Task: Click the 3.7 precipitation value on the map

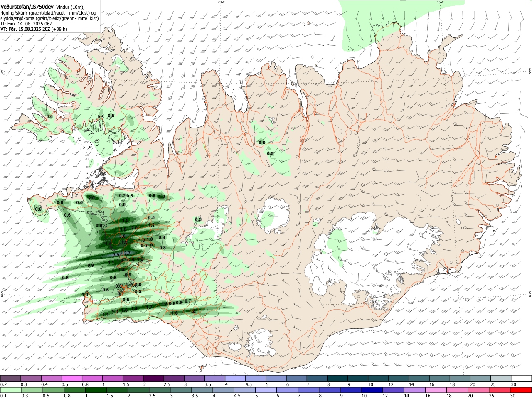Action: pos(127,253)
